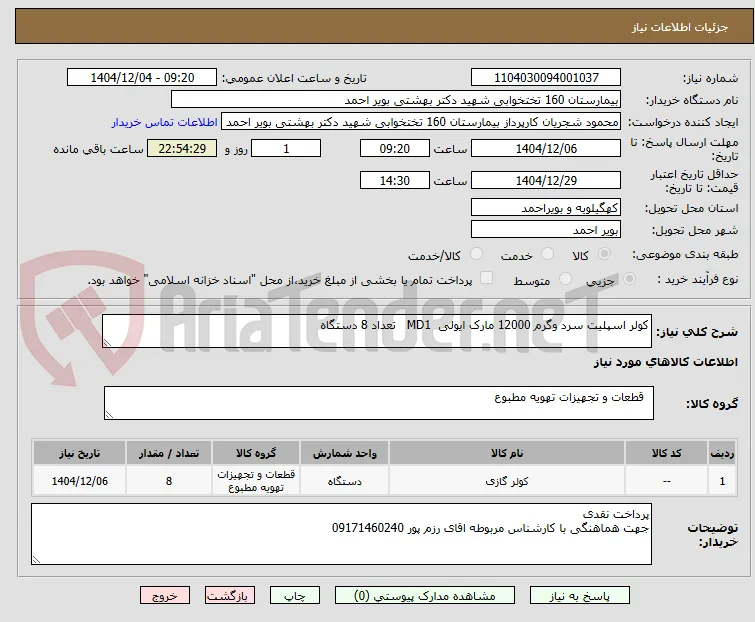The width and height of the screenshot is (755, 622).
Task: Click the کولر گازی item name cell
Action: (x=507, y=481)
